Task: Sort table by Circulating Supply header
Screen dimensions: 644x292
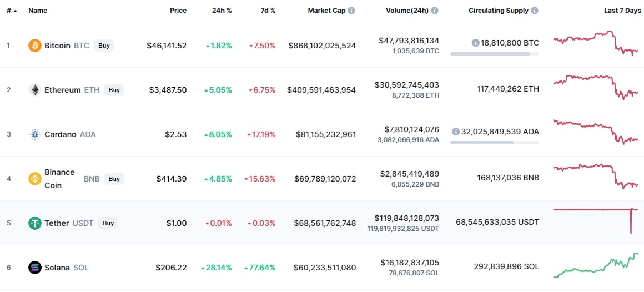Action: (x=499, y=11)
